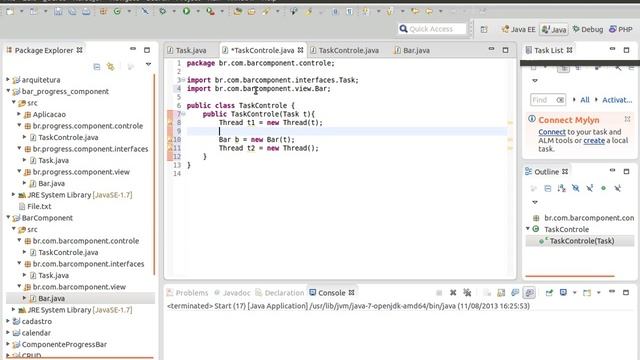Image resolution: width=640 pixels, height=360 pixels.
Task: Switch to PHP perspective
Action: pyautogui.click(x=621, y=29)
